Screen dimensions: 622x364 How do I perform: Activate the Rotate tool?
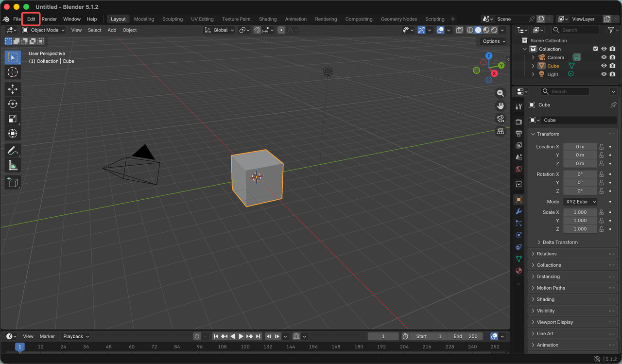(x=13, y=104)
